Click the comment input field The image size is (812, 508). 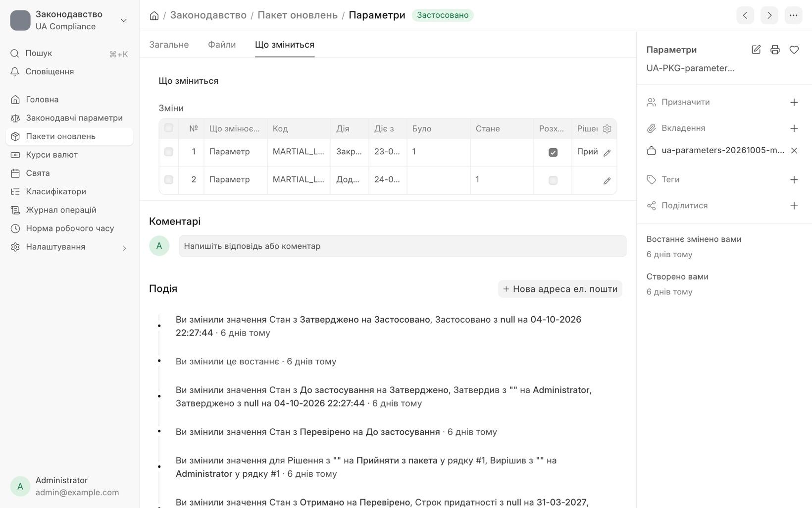[x=403, y=246]
